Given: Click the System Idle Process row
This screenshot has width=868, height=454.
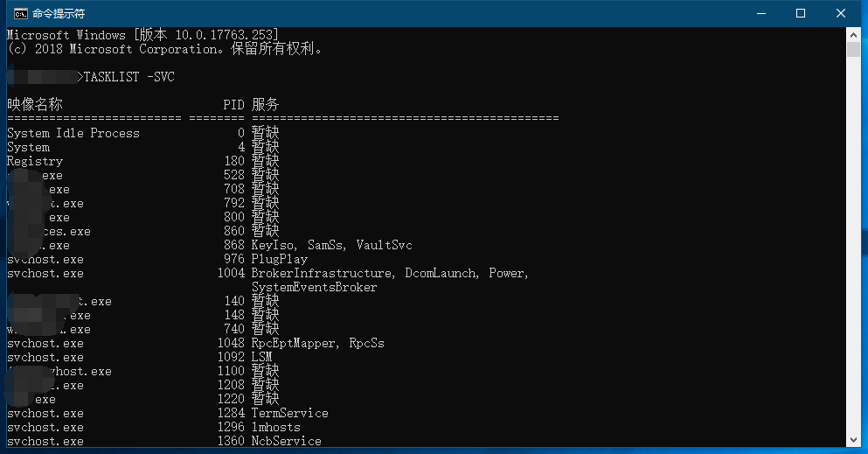Looking at the screenshot, I should pos(142,133).
